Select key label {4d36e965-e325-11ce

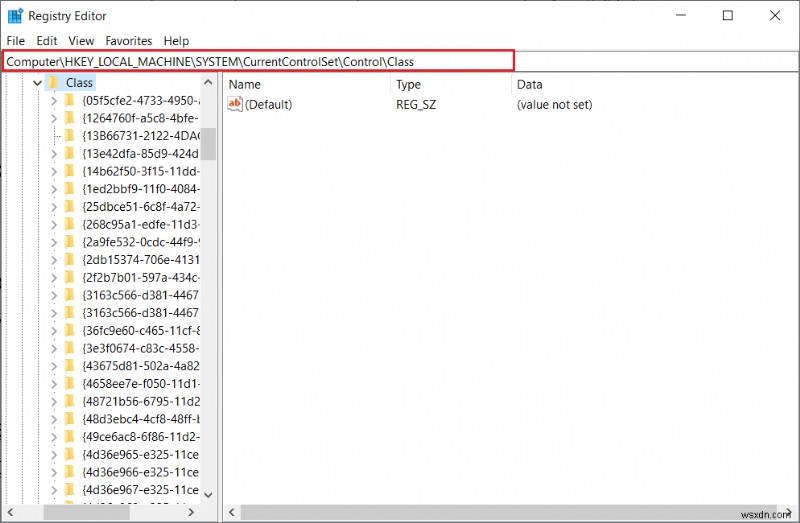click(x=140, y=454)
